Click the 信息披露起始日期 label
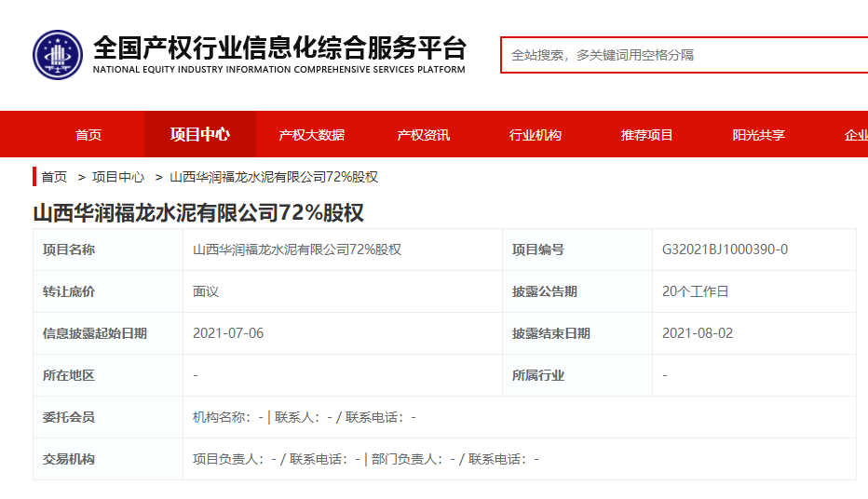This screenshot has width=868, height=499. 95,333
